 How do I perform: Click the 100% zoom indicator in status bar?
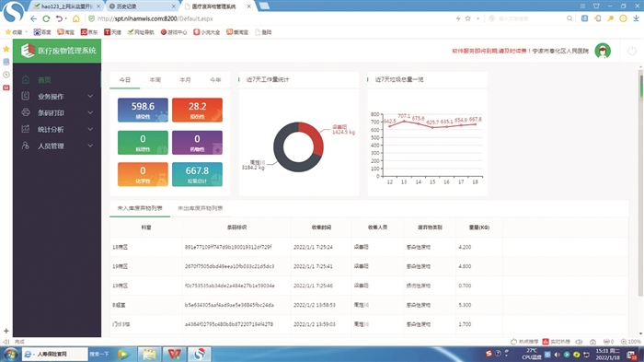(630, 342)
